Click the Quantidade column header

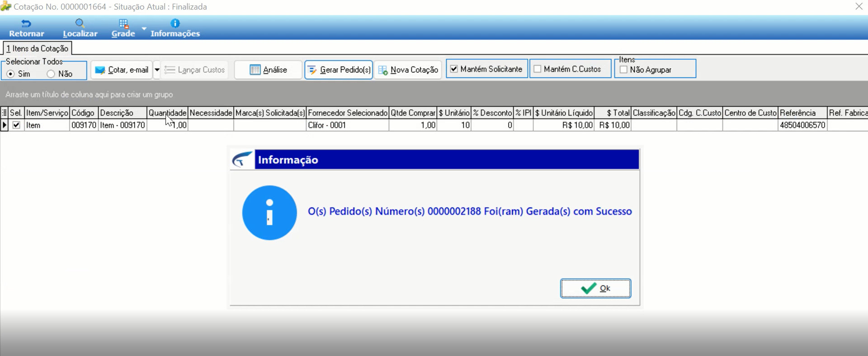[167, 113]
